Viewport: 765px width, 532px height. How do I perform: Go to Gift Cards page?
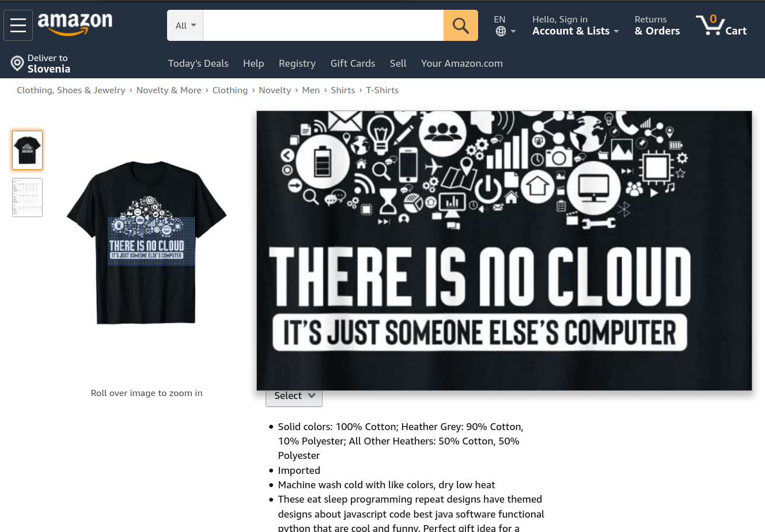(x=353, y=63)
